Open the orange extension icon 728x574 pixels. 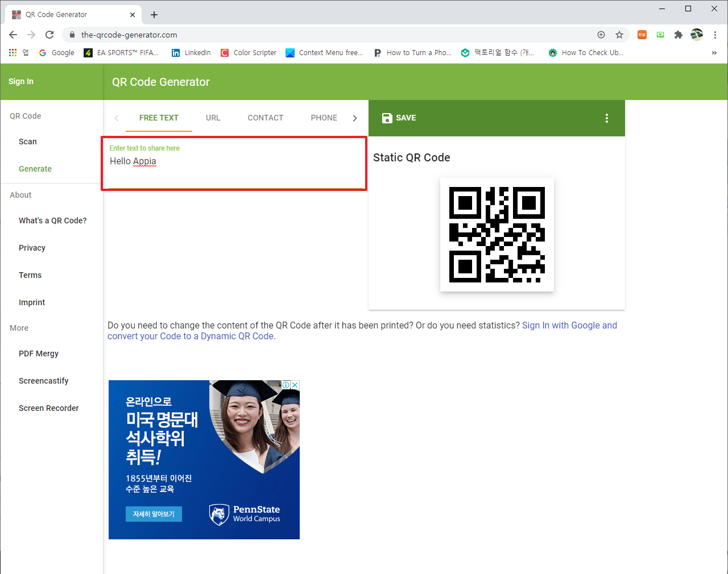point(642,35)
